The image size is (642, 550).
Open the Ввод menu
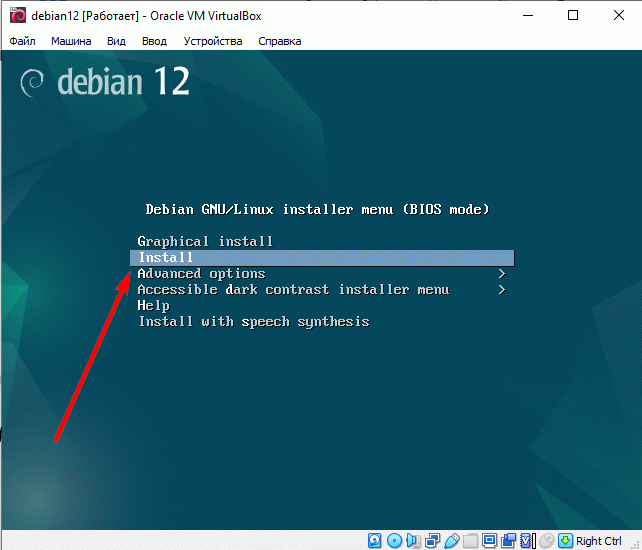[x=154, y=41]
